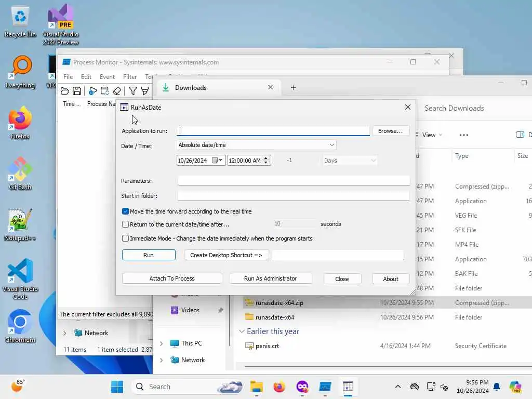Open notification bell in system tray
Viewport: 532px width, 399px height.
pyautogui.click(x=497, y=387)
